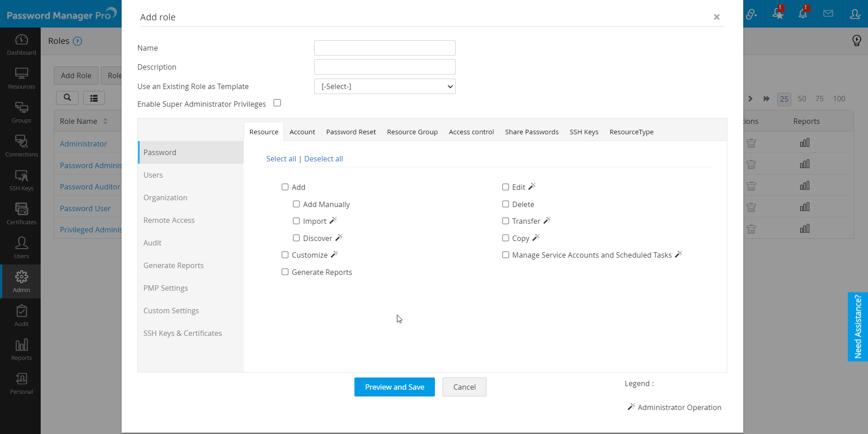The width and height of the screenshot is (868, 434).
Task: Click the Select all link
Action: 281,159
